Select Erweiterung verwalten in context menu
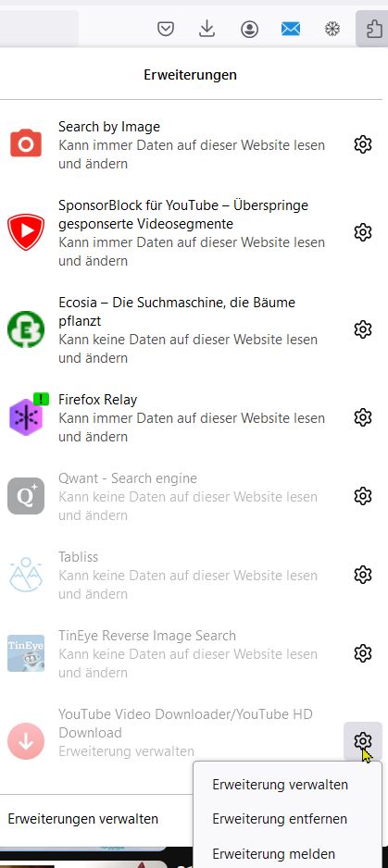 [280, 785]
